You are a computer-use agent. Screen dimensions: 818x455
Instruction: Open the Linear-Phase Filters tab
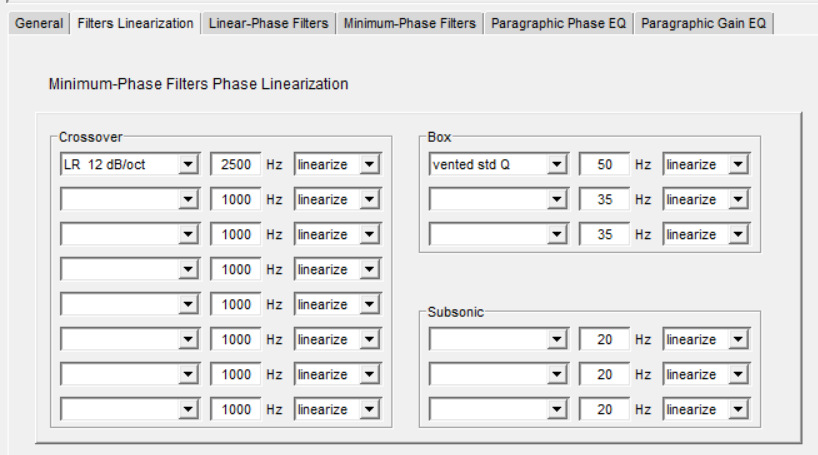[x=268, y=23]
